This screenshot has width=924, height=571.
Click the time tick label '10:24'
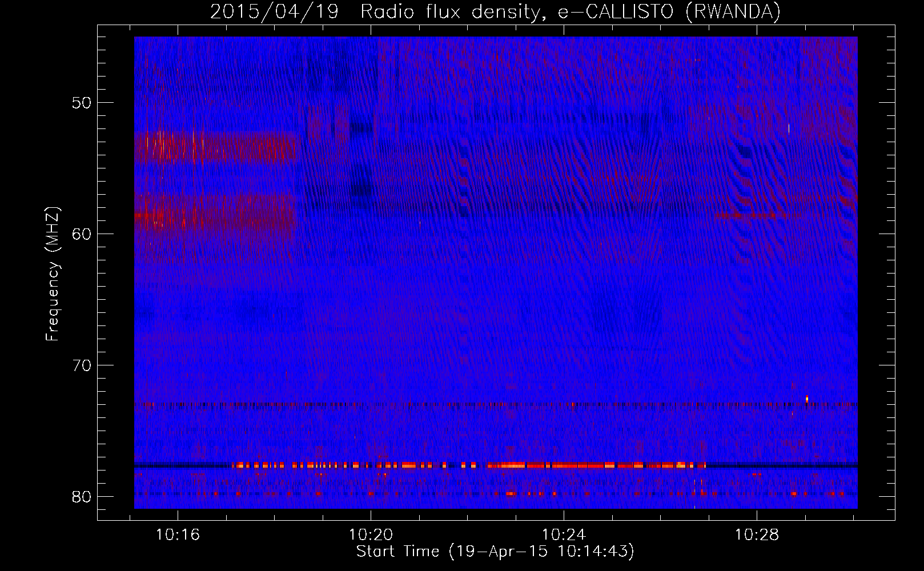pos(564,535)
